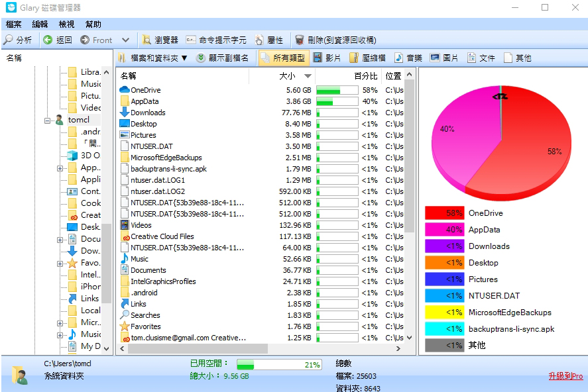Open the View menu (檢視)
Viewport: 588px width, 392px height.
pyautogui.click(x=66, y=24)
